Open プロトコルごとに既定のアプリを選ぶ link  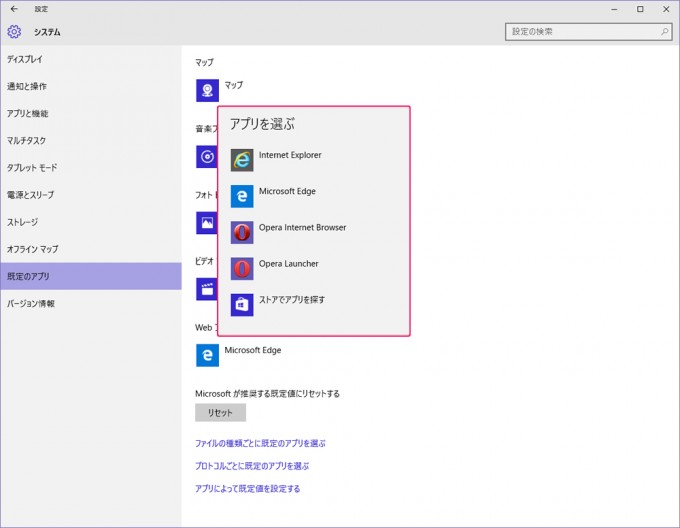(x=252, y=466)
